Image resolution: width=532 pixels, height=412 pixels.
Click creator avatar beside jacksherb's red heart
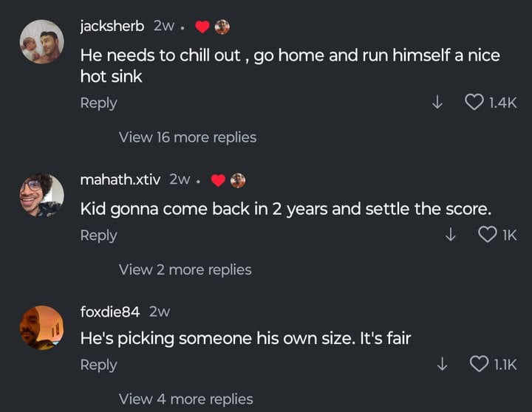(222, 27)
